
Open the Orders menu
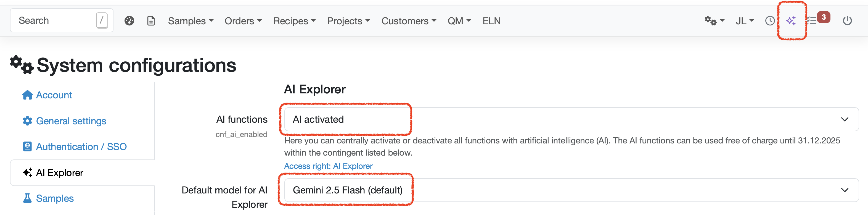(243, 21)
